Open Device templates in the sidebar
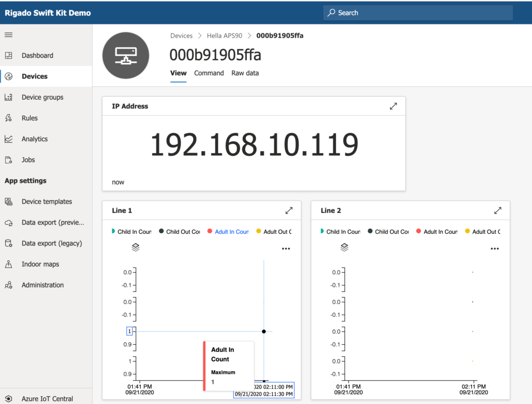 coord(46,201)
